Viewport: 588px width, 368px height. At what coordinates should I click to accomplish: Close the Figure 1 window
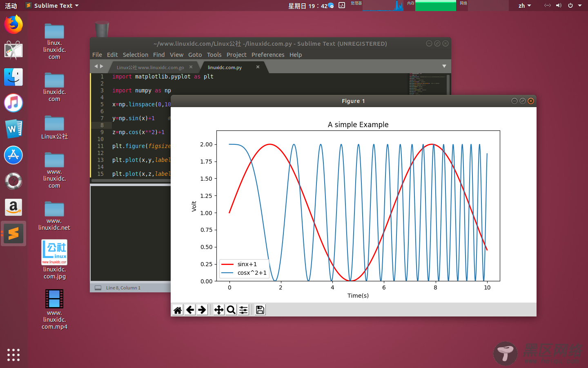(x=531, y=101)
